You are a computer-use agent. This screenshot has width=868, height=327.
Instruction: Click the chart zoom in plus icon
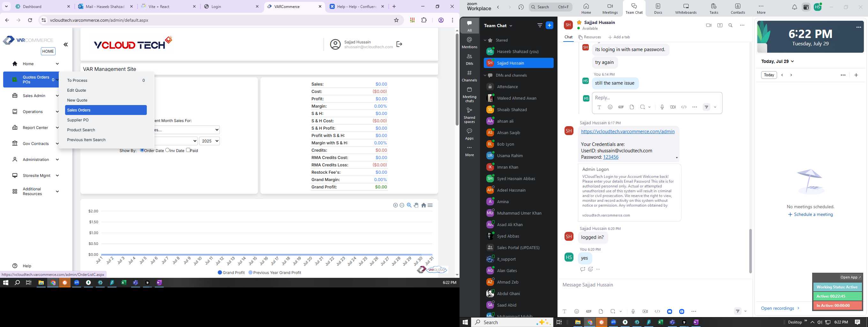[395, 205]
